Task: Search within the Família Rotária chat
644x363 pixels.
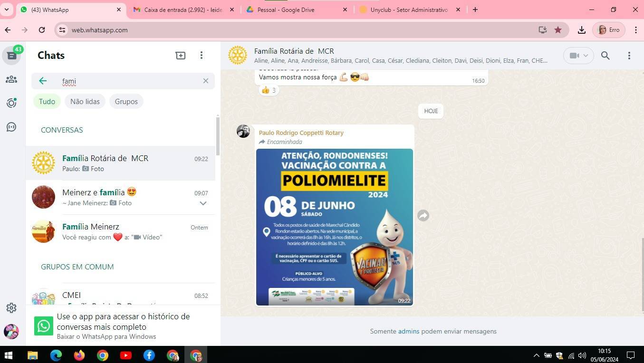Action: [605, 56]
